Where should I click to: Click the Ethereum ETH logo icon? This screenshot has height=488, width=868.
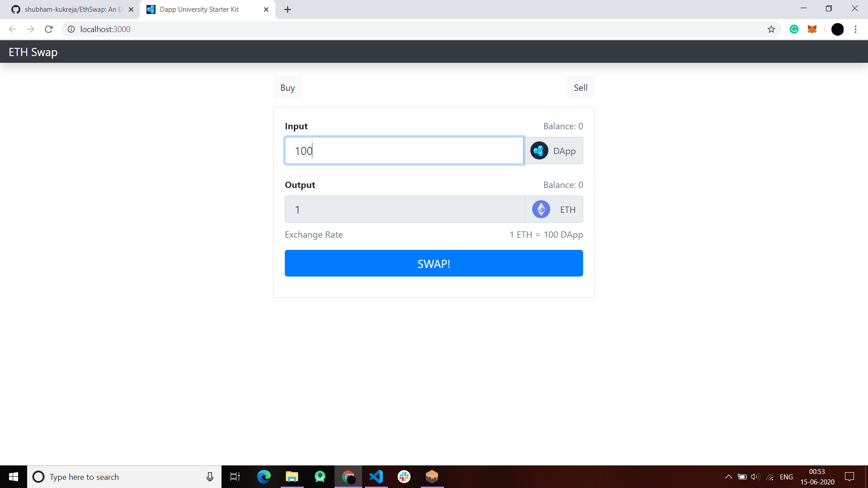tap(541, 209)
